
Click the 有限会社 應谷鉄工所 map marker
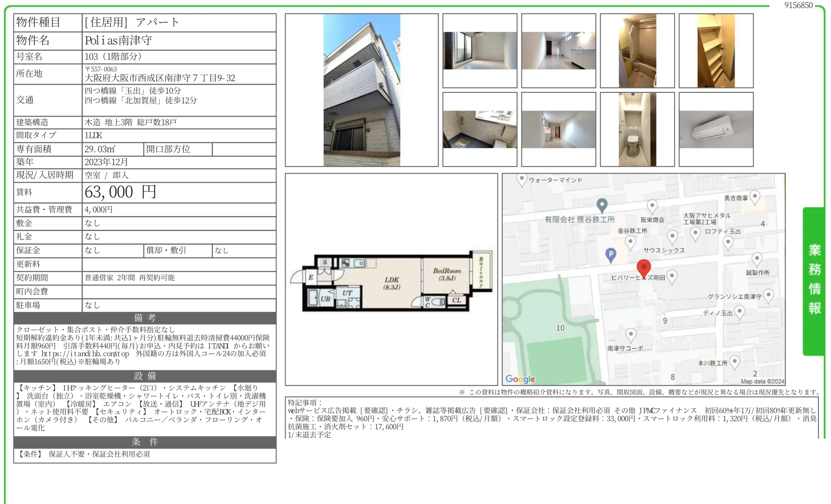(x=602, y=205)
